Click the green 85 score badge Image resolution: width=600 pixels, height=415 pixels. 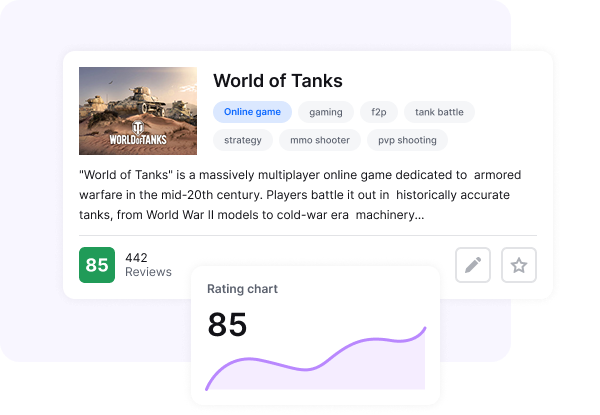(x=97, y=265)
